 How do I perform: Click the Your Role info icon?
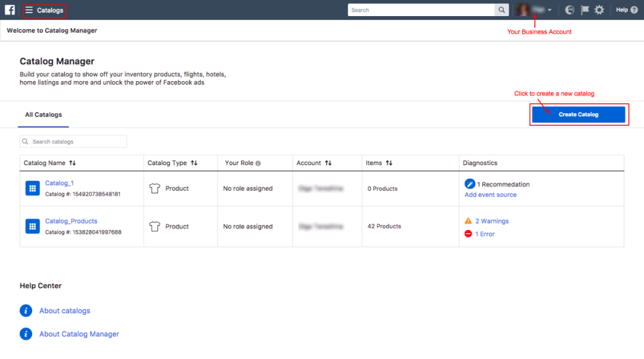click(x=258, y=163)
